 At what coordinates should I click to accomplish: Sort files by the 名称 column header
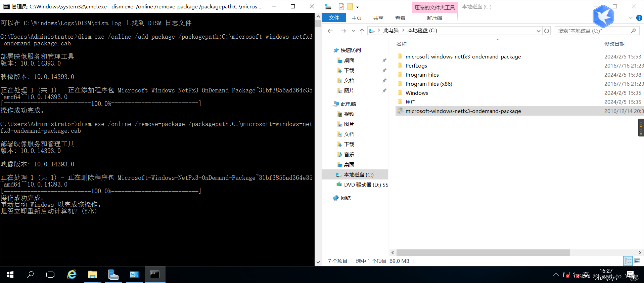(x=402, y=44)
